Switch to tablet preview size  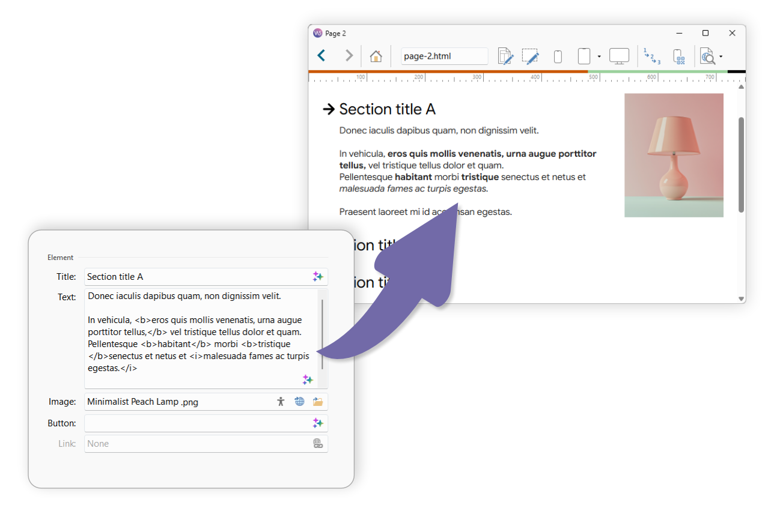tap(584, 56)
